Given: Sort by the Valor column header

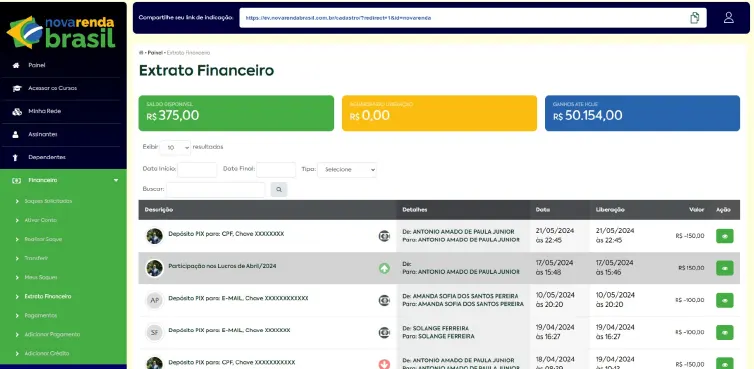Looking at the screenshot, I should 696,210.
